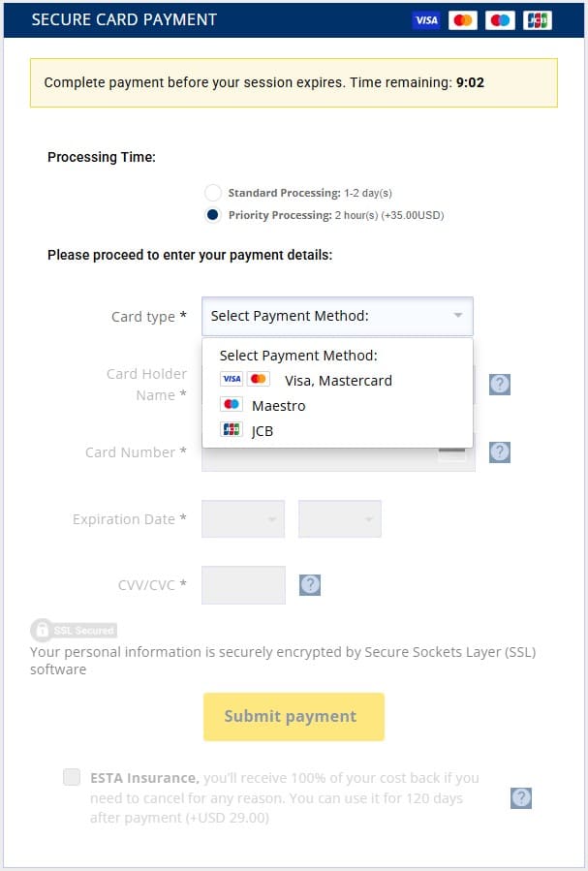Focus the CVV/CVC input field

pyautogui.click(x=243, y=585)
